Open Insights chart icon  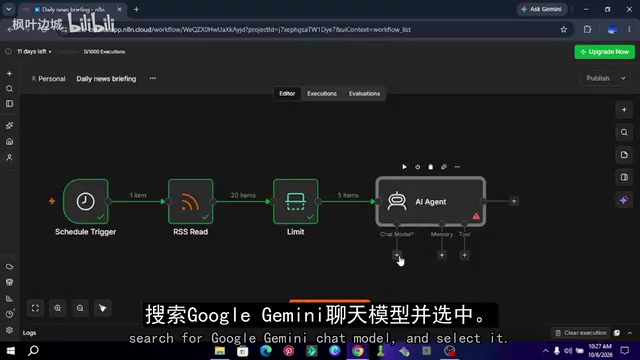9,298
